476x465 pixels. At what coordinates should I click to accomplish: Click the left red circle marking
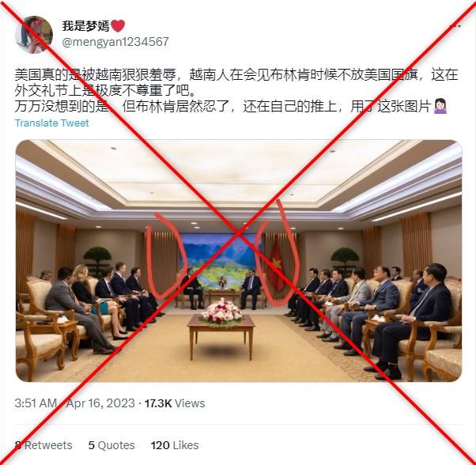(165, 255)
